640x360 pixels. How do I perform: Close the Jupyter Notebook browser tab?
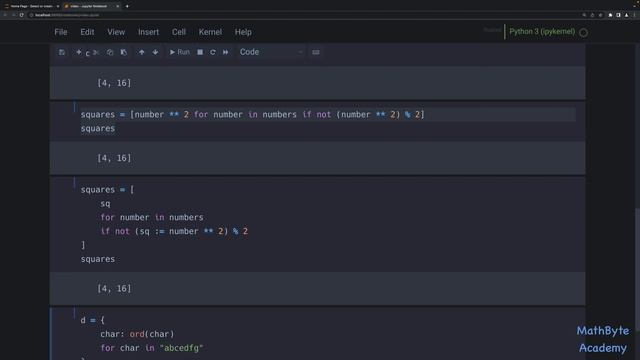118,6
